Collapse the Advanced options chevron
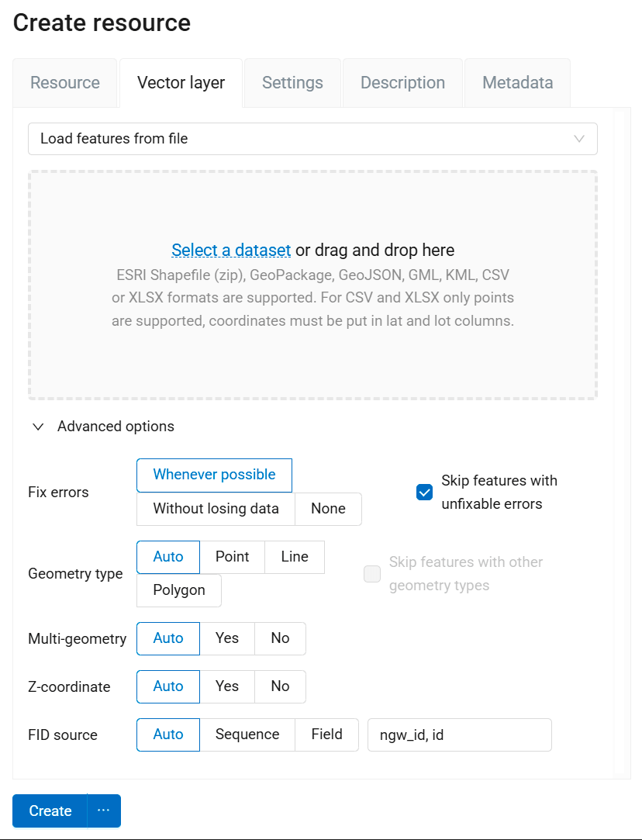The width and height of the screenshot is (642, 840). [x=38, y=427]
